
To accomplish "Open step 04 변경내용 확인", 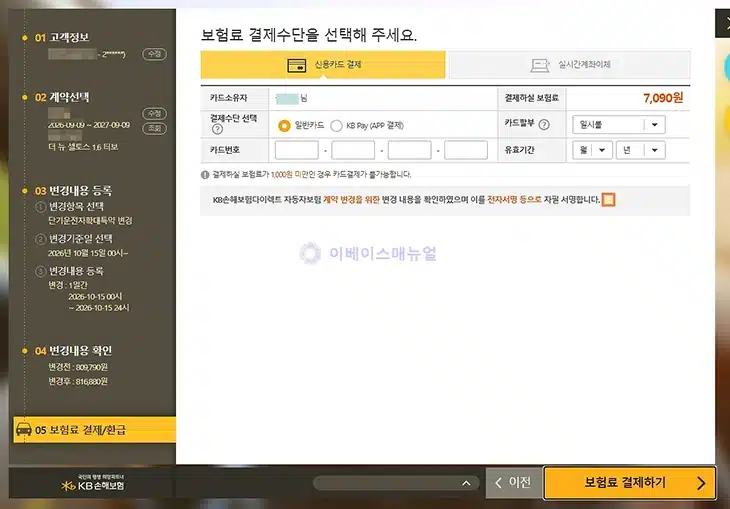I will [x=74, y=351].
